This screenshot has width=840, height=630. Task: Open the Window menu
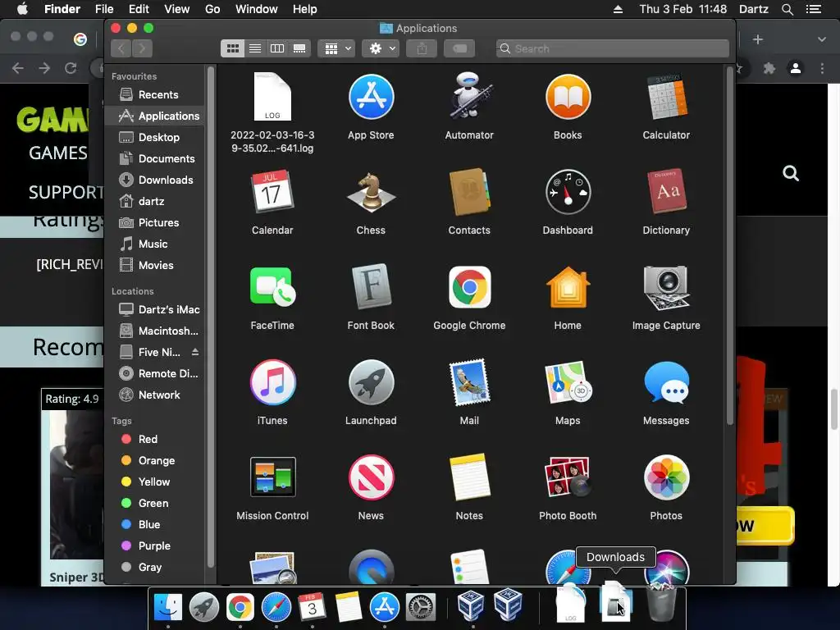tap(257, 9)
